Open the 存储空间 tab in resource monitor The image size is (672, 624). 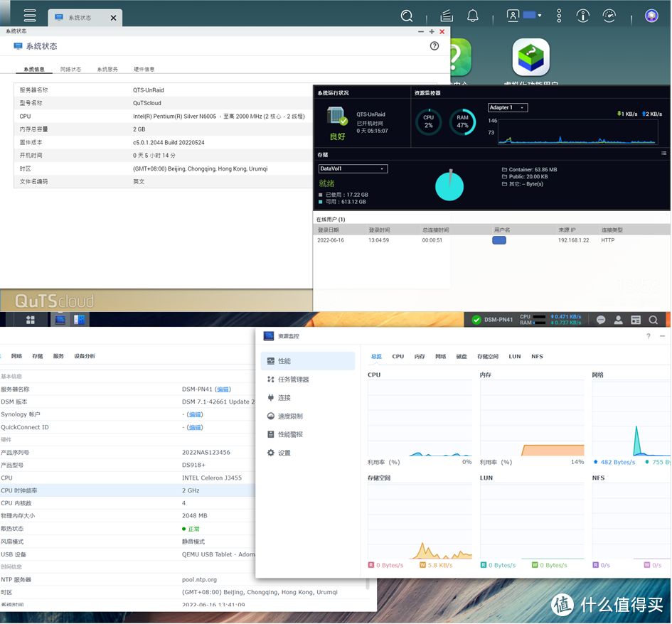click(x=487, y=356)
